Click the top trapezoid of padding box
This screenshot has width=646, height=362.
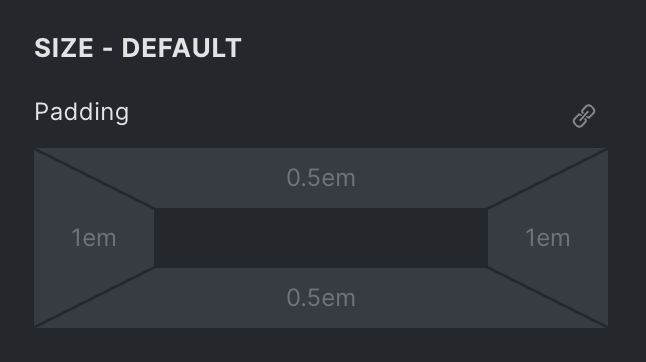tap(321, 178)
